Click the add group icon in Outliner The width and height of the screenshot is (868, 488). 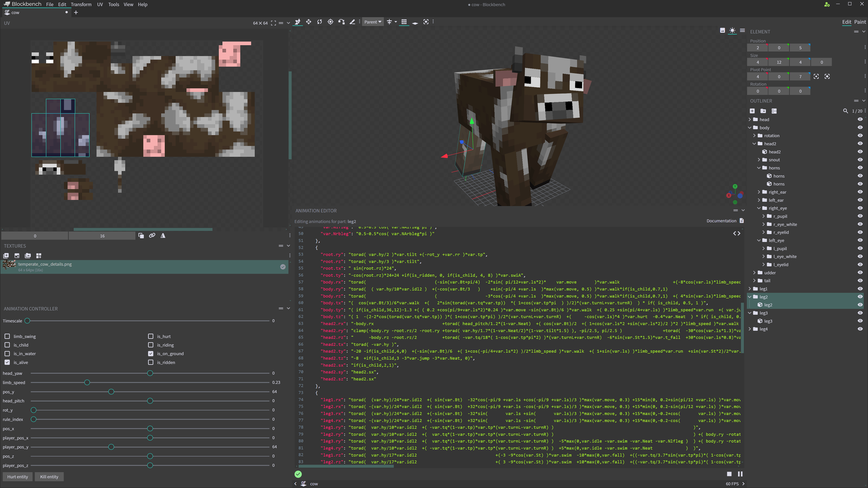click(763, 111)
